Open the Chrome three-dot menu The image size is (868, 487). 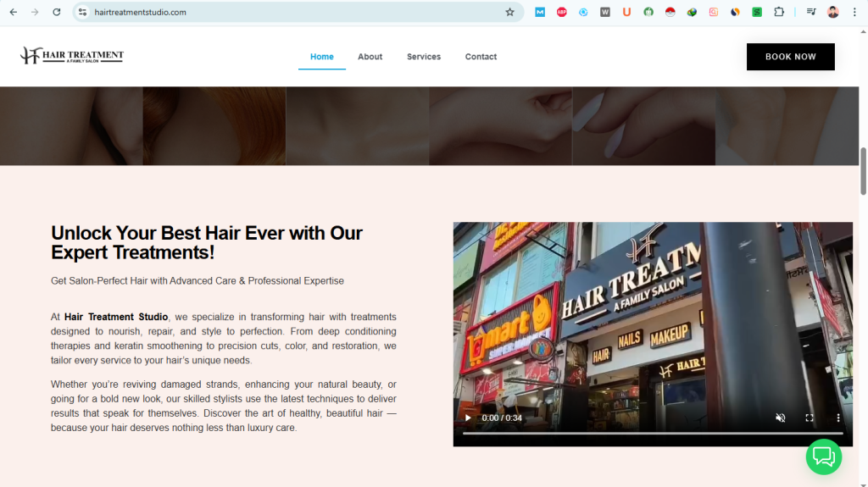pos(855,12)
